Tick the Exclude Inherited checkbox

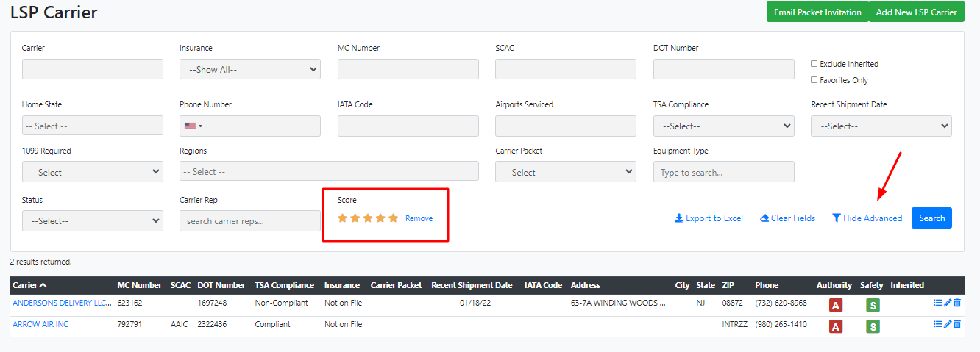814,64
